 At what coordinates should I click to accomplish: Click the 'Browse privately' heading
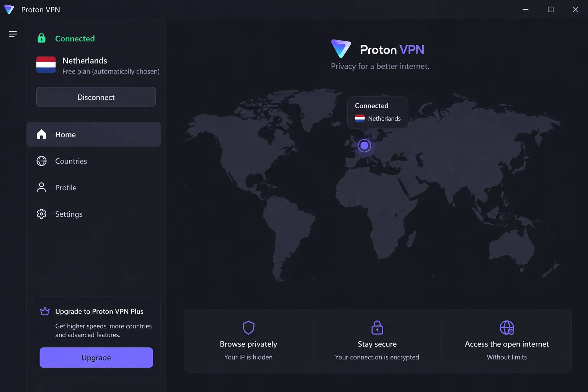(x=248, y=344)
